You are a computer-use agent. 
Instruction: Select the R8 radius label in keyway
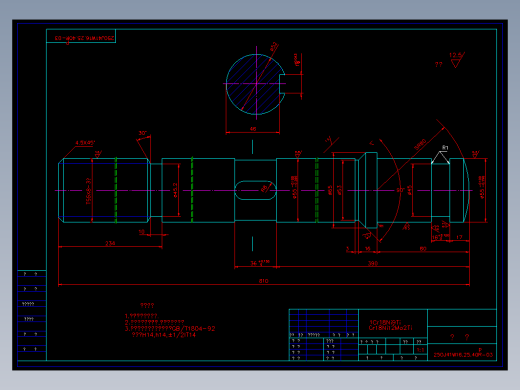264,189
